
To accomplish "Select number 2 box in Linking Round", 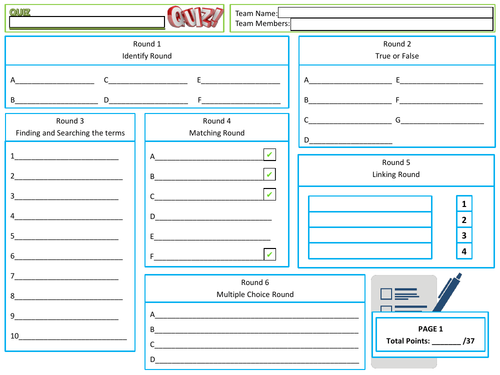I will point(464,220).
